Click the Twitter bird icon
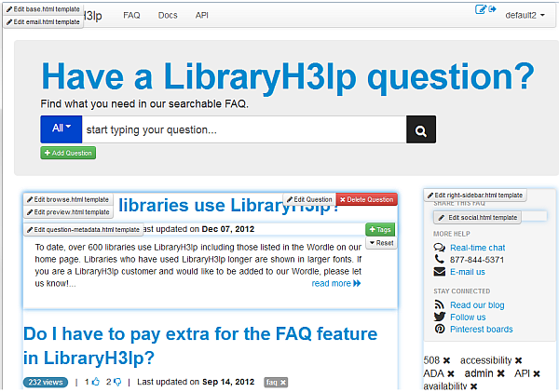This screenshot has width=559, height=392. coord(440,317)
